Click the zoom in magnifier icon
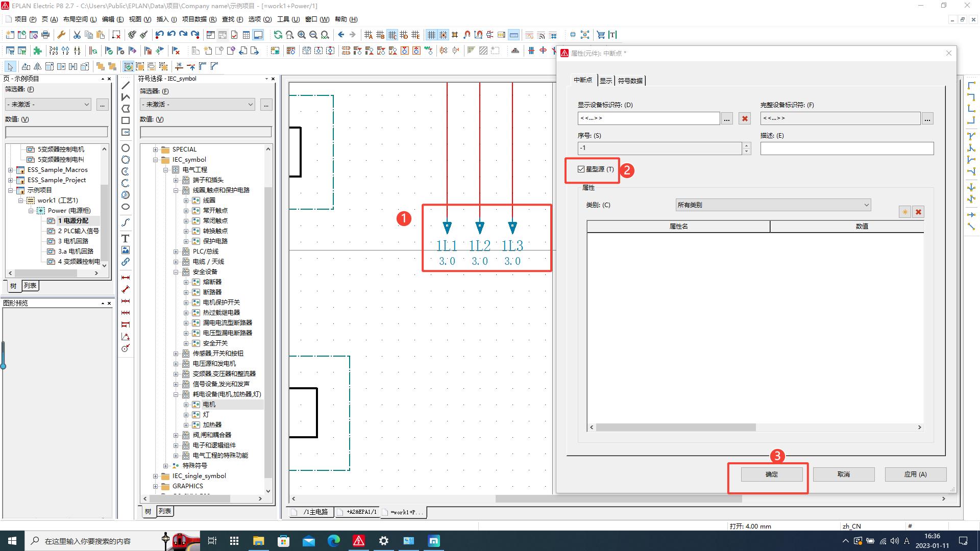The width and height of the screenshot is (980, 551). point(302,35)
